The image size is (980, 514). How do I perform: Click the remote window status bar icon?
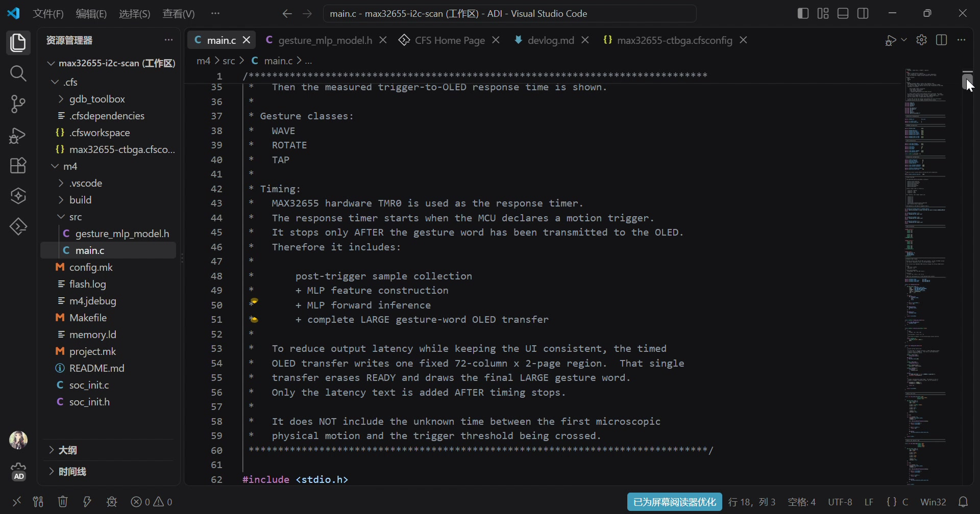point(17,502)
